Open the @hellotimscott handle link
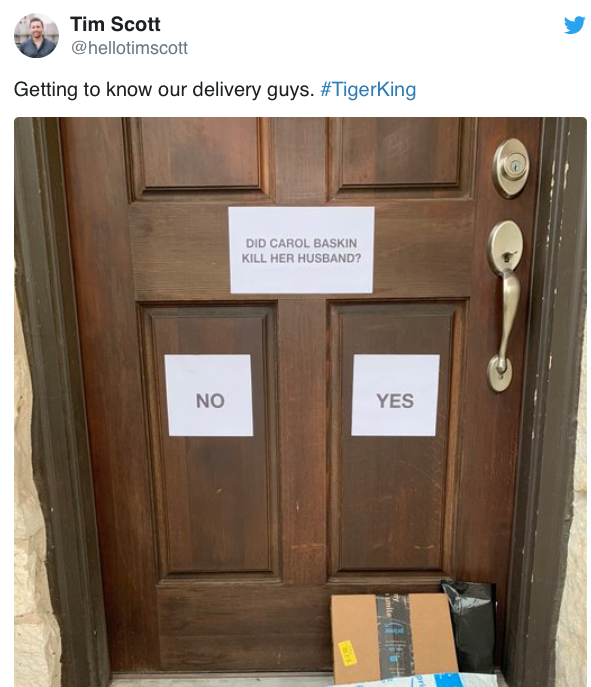 [129, 48]
